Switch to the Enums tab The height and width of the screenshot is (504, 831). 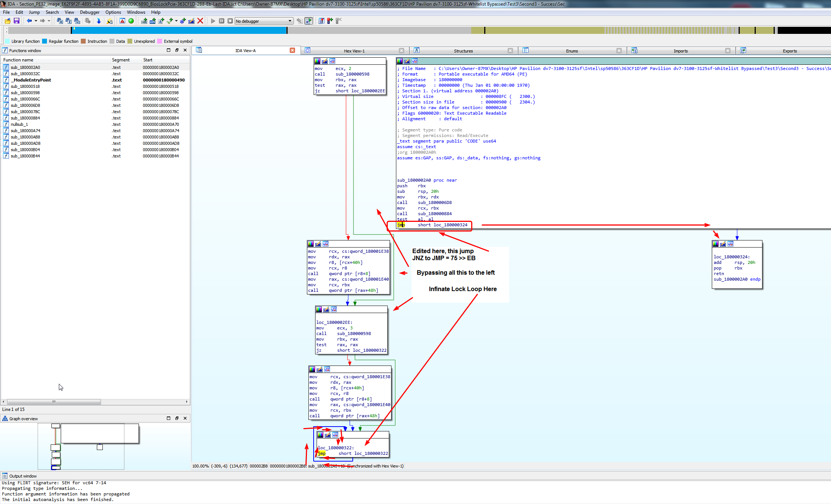click(x=572, y=51)
